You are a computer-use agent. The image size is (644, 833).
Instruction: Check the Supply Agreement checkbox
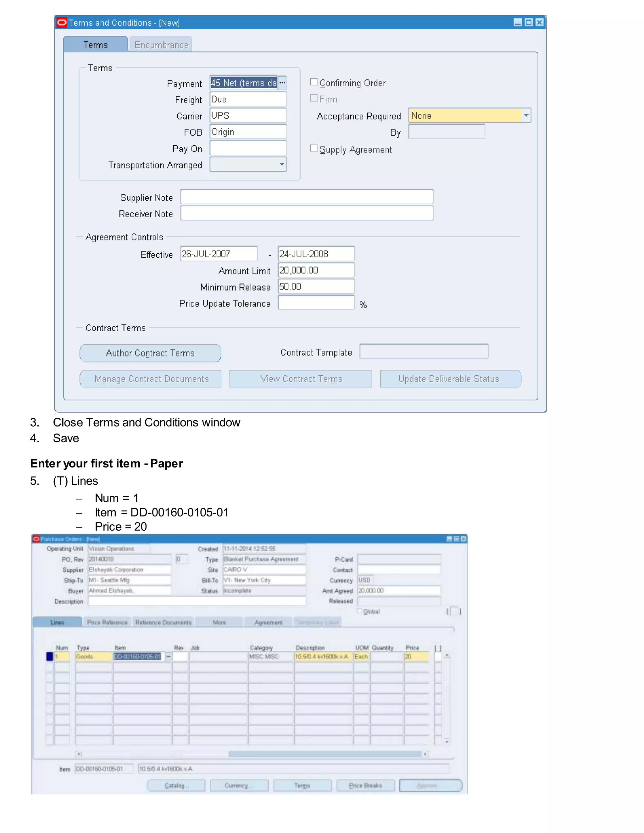[x=314, y=148]
